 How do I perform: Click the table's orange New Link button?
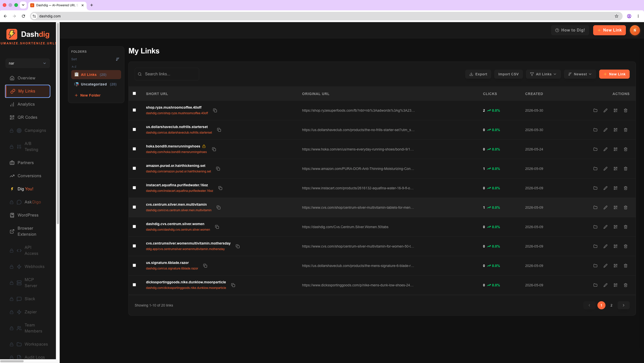[614, 74]
